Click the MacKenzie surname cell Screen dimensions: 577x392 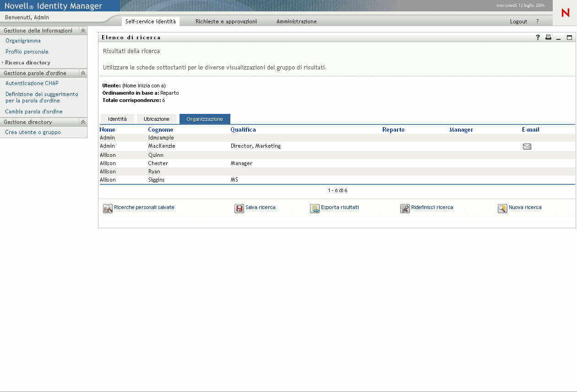162,146
